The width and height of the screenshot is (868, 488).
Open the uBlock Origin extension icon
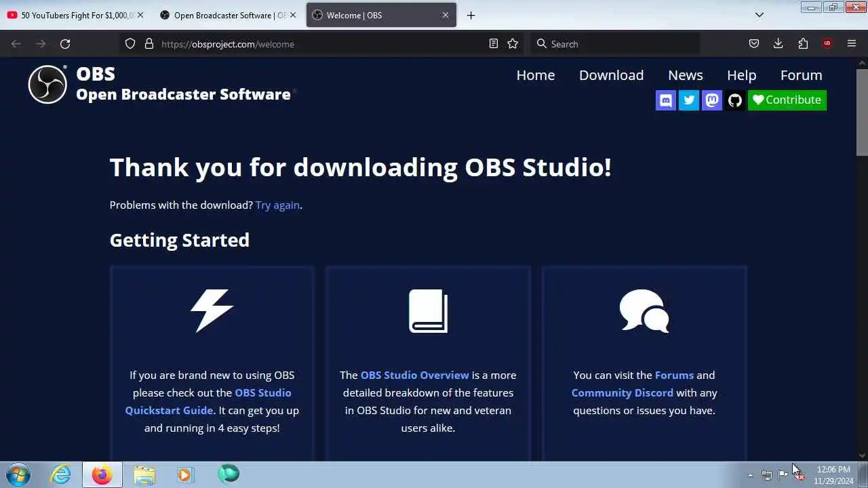pyautogui.click(x=827, y=43)
